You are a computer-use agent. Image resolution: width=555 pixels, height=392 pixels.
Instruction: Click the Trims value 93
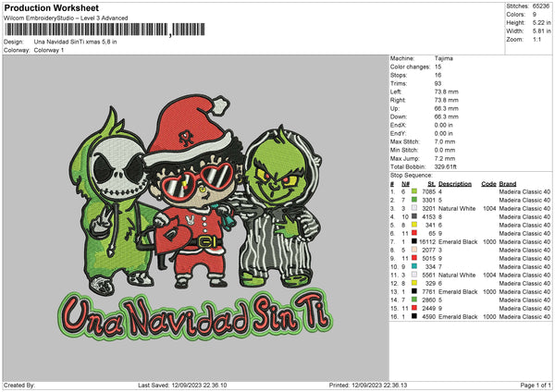[x=438, y=83]
